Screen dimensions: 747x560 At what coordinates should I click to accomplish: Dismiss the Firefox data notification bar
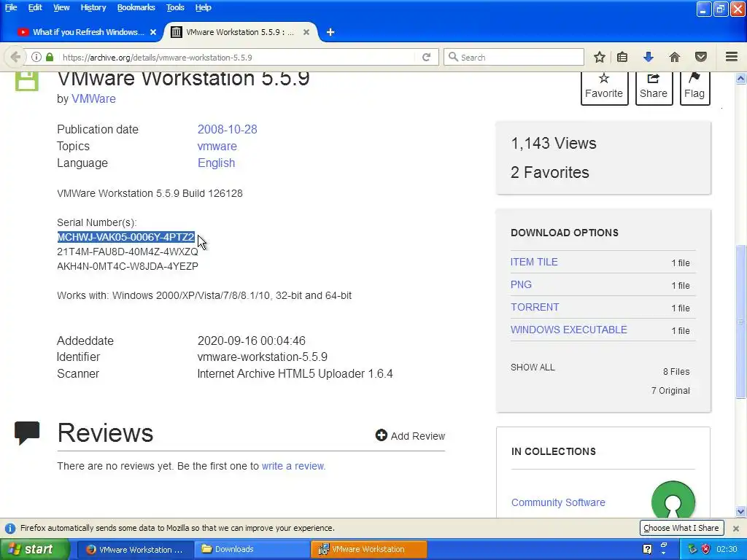(736, 528)
